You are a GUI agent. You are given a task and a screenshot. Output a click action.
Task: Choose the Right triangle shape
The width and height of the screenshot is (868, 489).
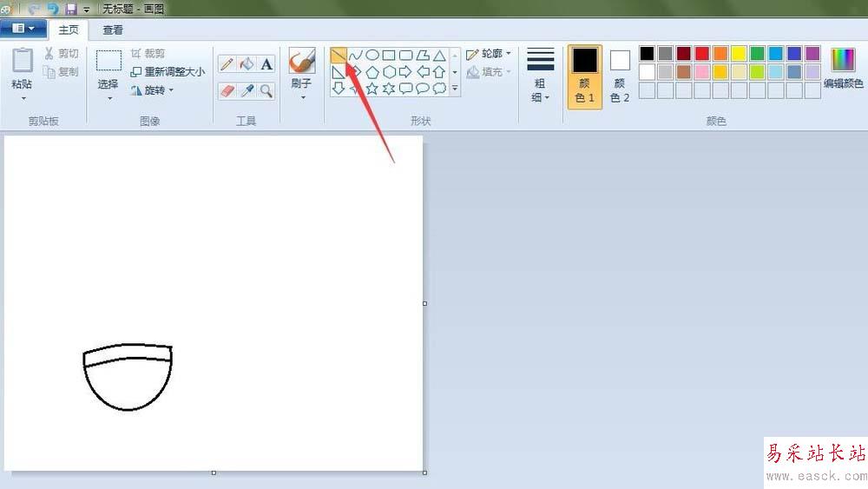[x=339, y=72]
